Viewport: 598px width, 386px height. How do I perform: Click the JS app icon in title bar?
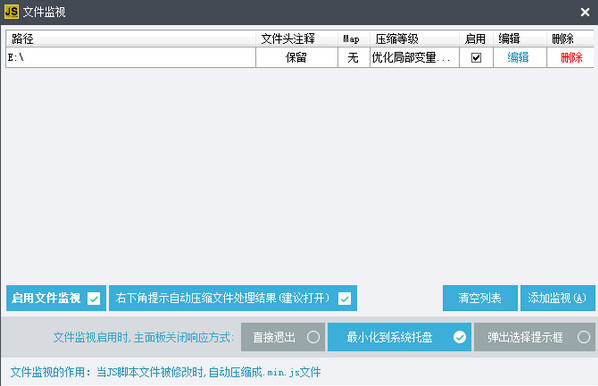pos(11,11)
